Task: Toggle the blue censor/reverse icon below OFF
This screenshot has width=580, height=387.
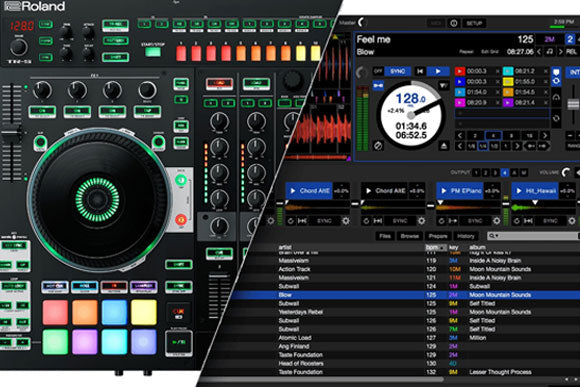Action: click(x=378, y=86)
